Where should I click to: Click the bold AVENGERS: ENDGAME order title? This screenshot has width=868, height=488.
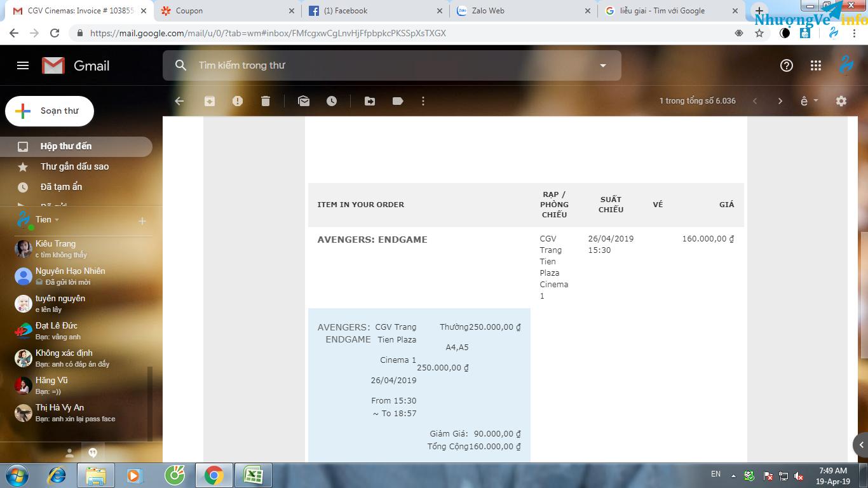(372, 240)
